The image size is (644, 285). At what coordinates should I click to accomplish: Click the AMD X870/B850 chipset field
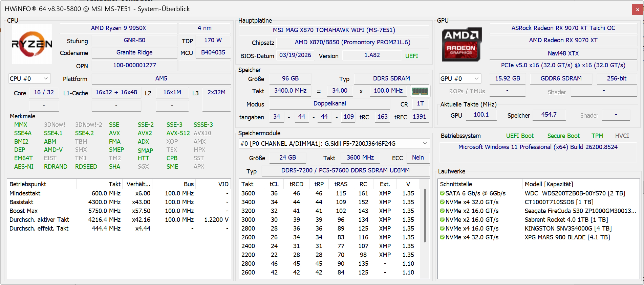pos(352,42)
